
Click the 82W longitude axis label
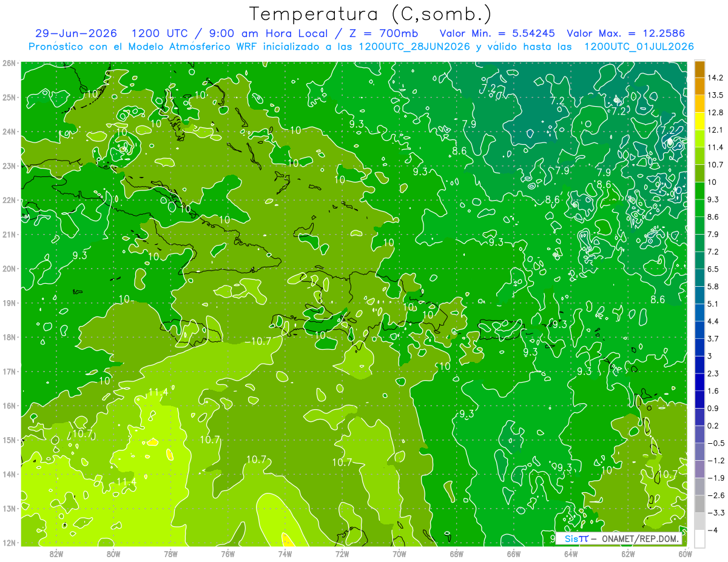(x=56, y=553)
